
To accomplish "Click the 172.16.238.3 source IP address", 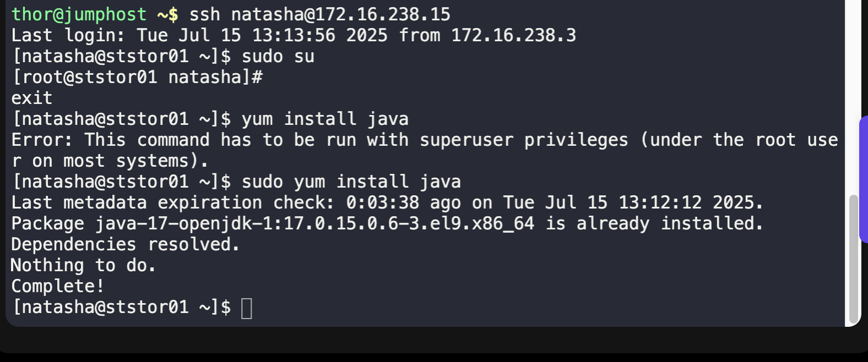I will click(513, 35).
